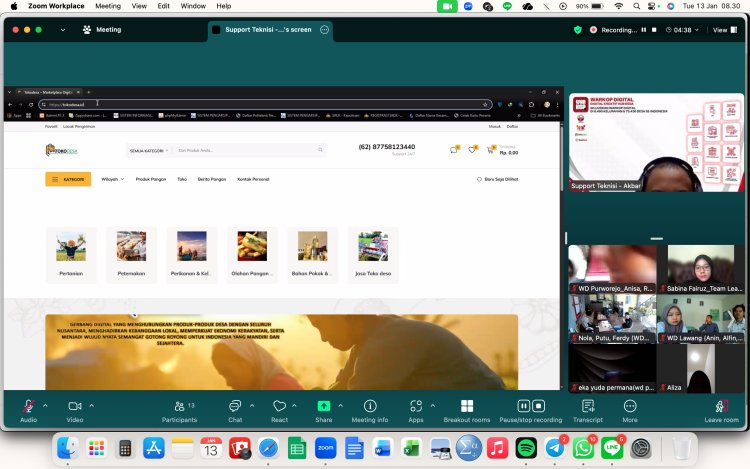Viewport: 750px width, 469px height.
Task: Expand the Share options arrow
Action: [340, 405]
